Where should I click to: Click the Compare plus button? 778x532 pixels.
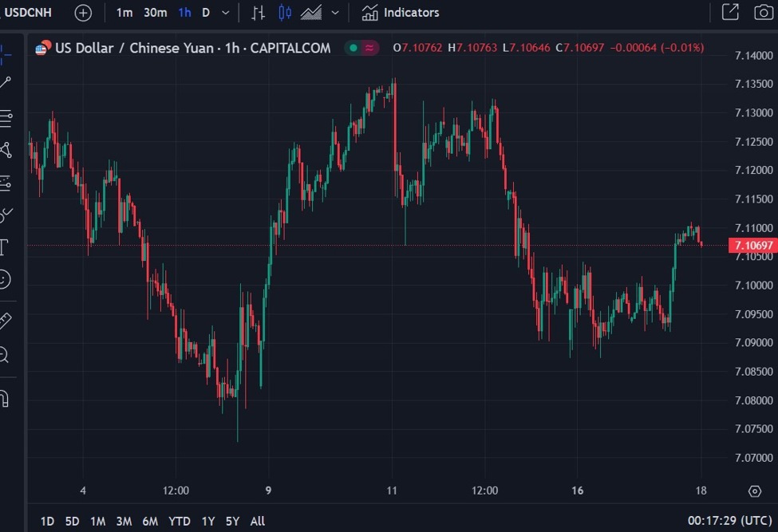(83, 12)
